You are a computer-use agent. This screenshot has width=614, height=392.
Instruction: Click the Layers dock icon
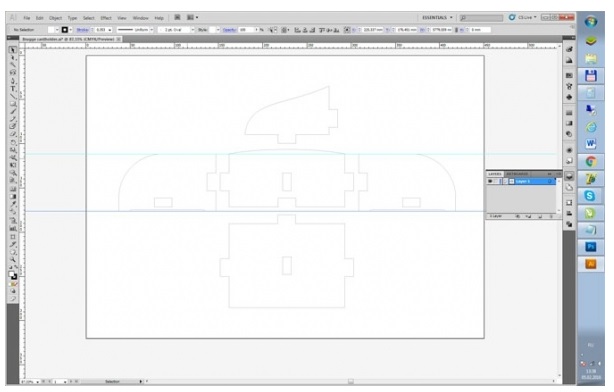click(569, 176)
